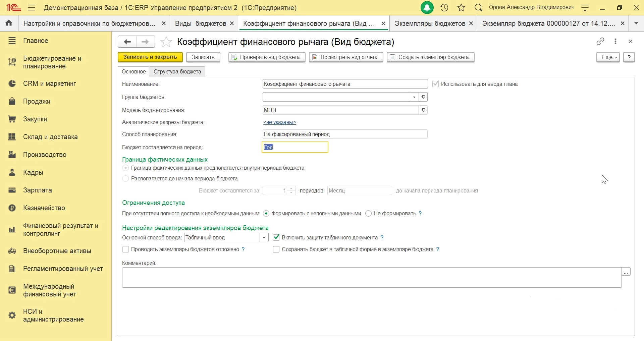Switch to 'Структура бюджета' tab

click(x=177, y=72)
